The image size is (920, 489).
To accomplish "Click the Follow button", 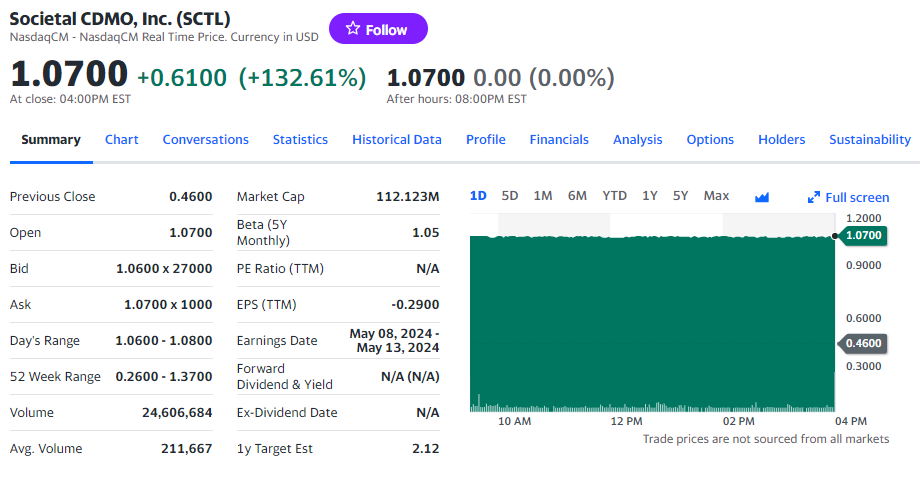I will point(378,29).
